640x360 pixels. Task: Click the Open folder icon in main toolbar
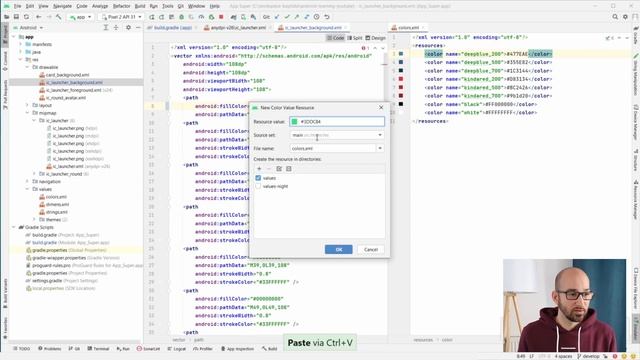7,17
